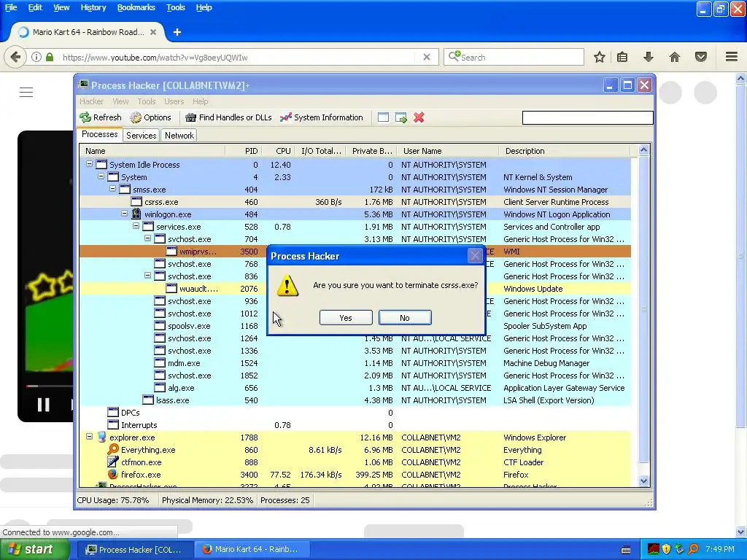
Task: Select the spoolsv.exe process row
Action: tap(355, 326)
